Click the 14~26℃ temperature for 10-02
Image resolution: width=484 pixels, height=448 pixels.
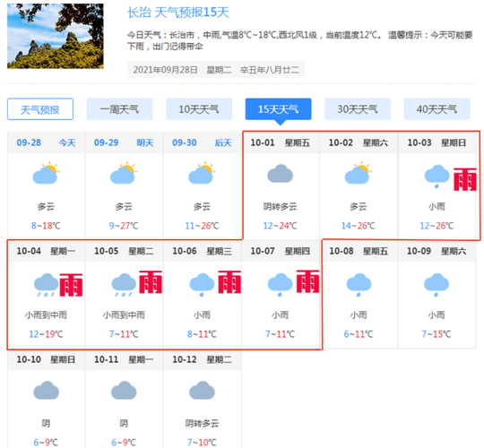[x=358, y=226]
